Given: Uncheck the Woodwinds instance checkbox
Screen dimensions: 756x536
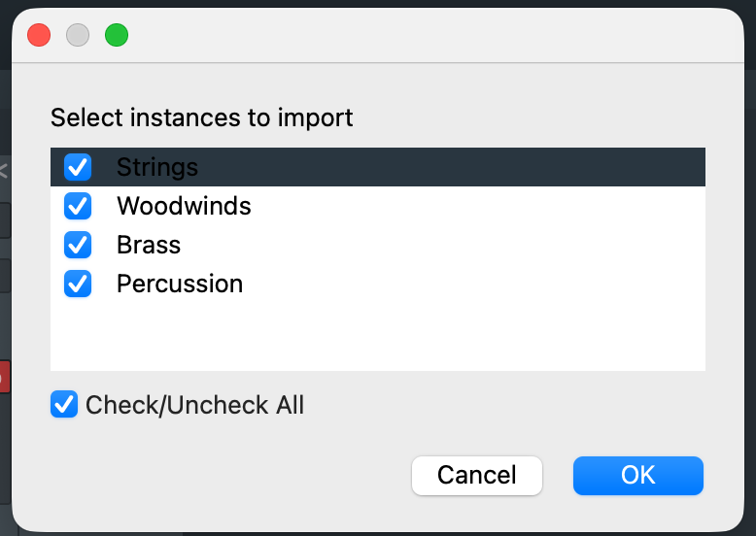Looking at the screenshot, I should click(x=78, y=206).
